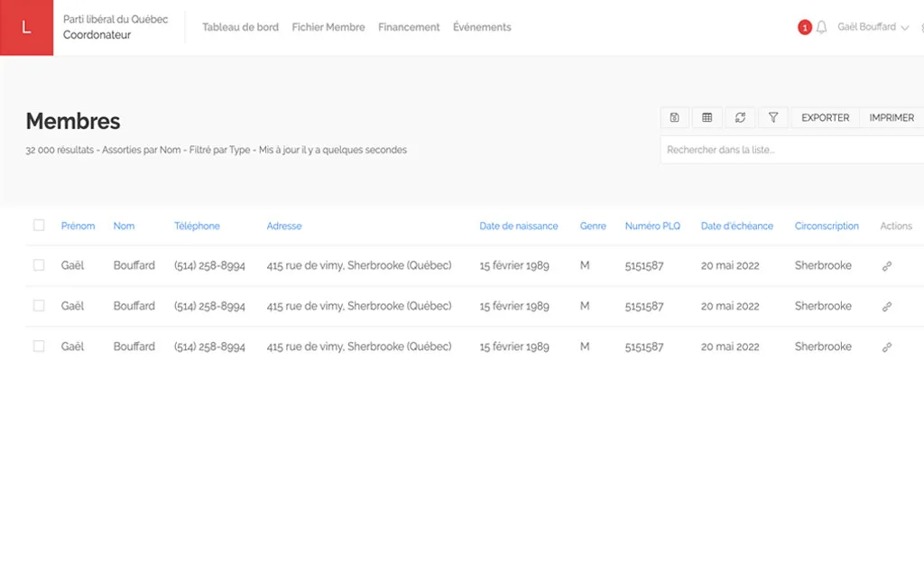This screenshot has width=924, height=564.
Task: Expand the Gaël Bouffard user menu
Action: (873, 27)
